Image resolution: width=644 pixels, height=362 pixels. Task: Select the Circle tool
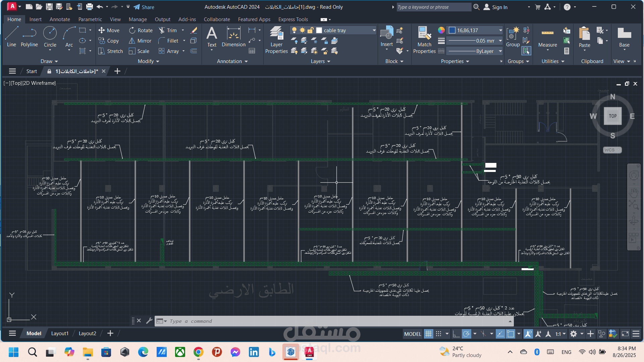tap(50, 37)
